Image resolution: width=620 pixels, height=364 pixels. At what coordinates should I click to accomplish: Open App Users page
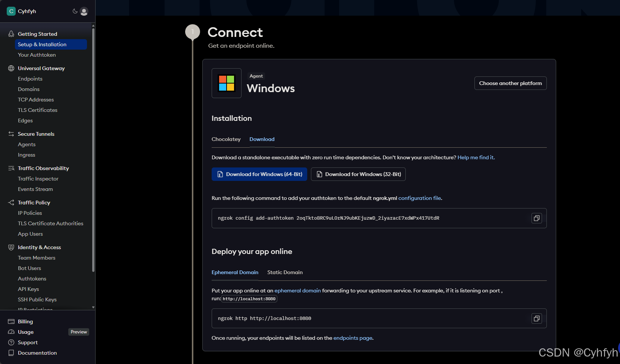coord(30,234)
